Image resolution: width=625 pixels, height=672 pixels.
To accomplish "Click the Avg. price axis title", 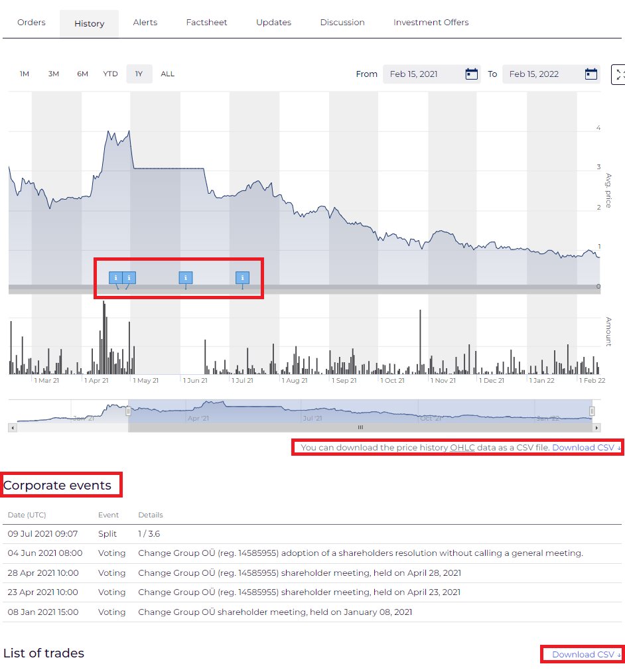I will pos(608,190).
